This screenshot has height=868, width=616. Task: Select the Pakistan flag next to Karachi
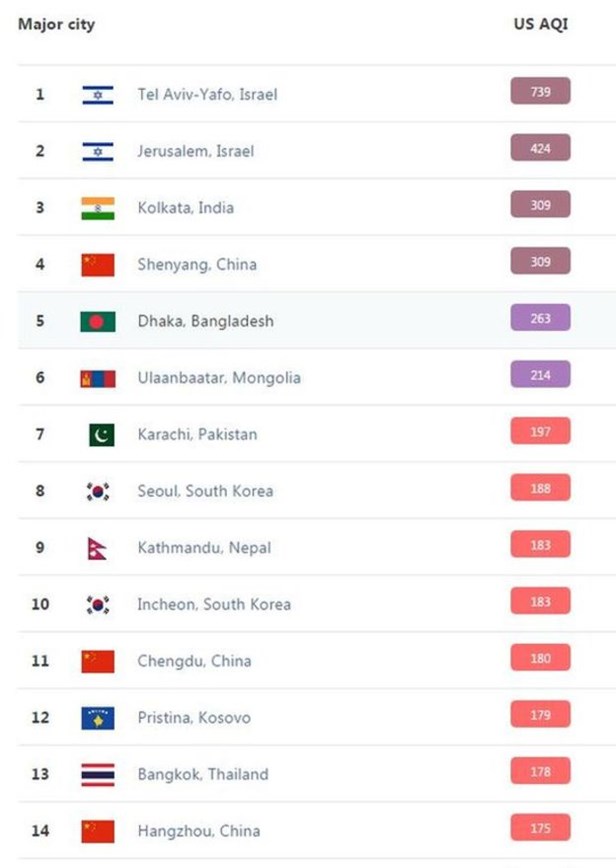pyautogui.click(x=101, y=434)
